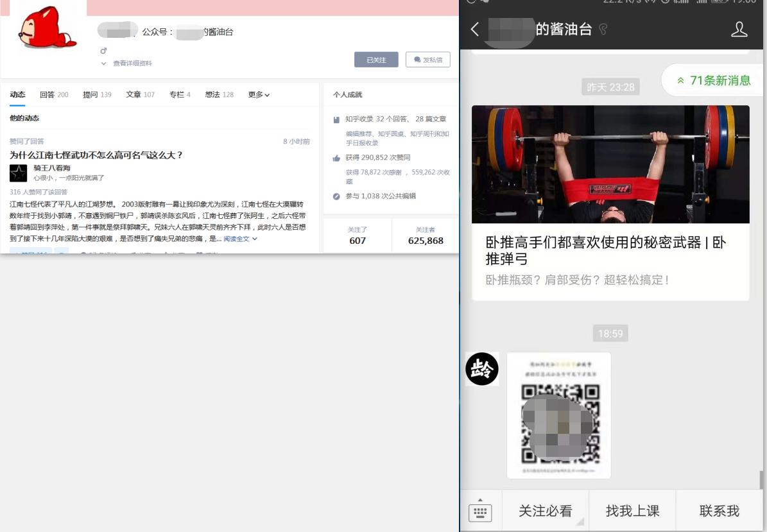Open the account profile via person icon top right
Image resolution: width=767 pixels, height=532 pixels.
coord(740,29)
